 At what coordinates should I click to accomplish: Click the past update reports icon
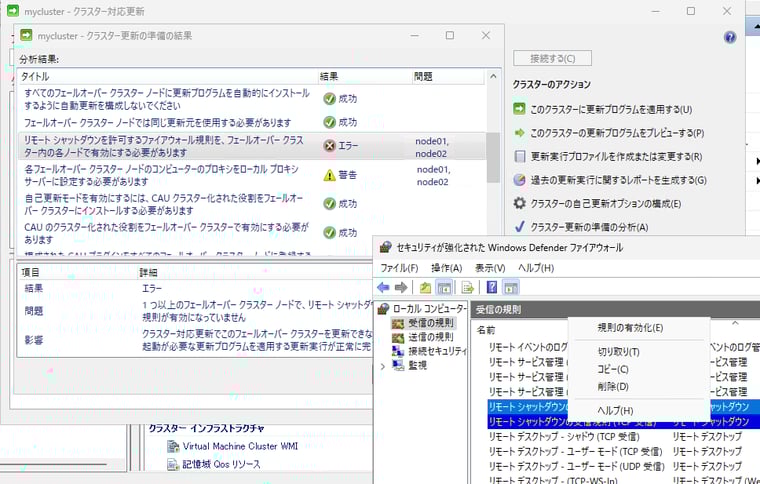[519, 180]
